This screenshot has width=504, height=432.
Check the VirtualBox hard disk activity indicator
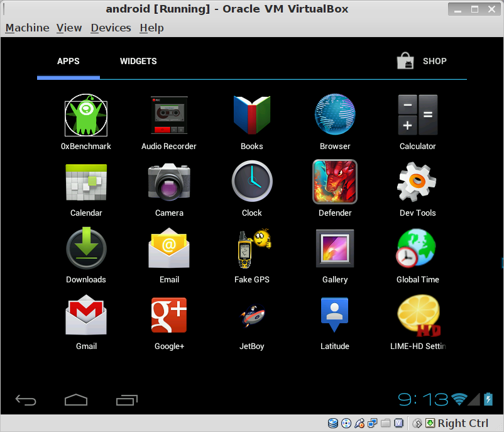333,423
